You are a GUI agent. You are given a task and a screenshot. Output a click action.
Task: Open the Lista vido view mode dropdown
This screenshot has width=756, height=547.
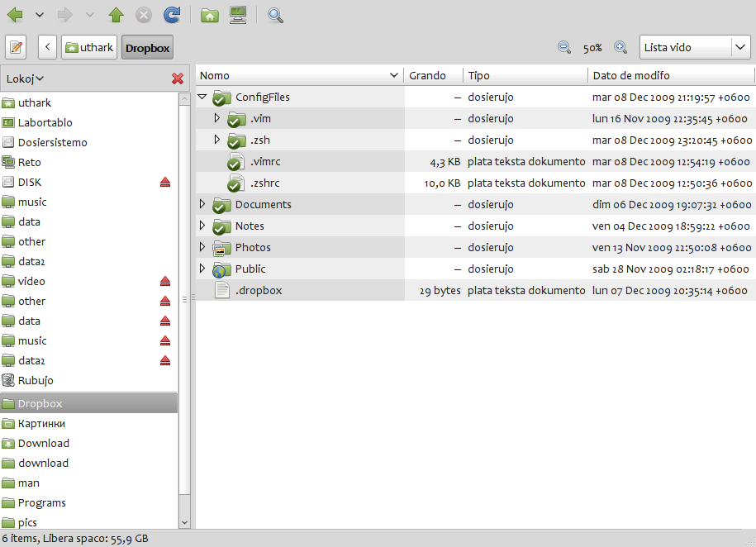click(695, 47)
